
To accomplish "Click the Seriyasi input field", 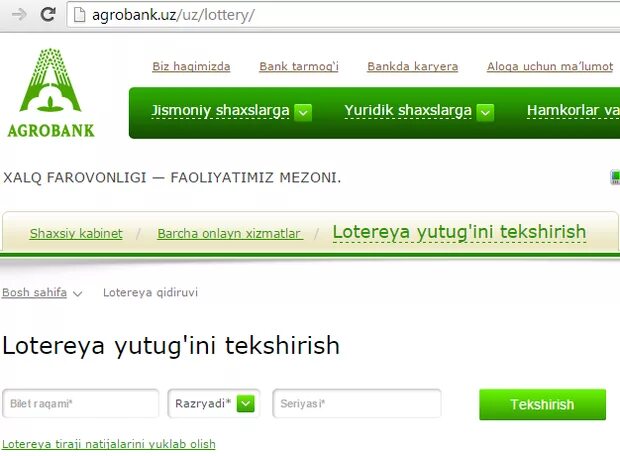I will point(357,403).
